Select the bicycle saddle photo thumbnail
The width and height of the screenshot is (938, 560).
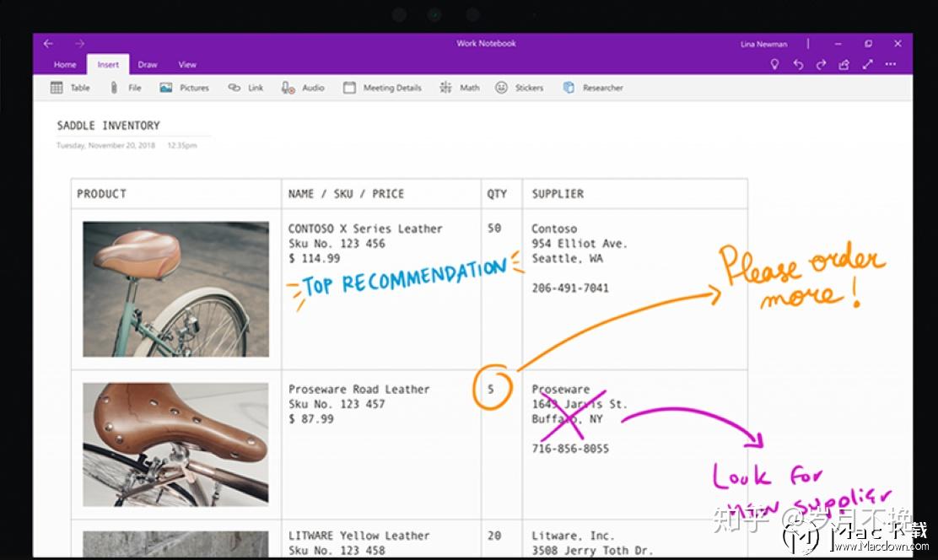tap(175, 287)
